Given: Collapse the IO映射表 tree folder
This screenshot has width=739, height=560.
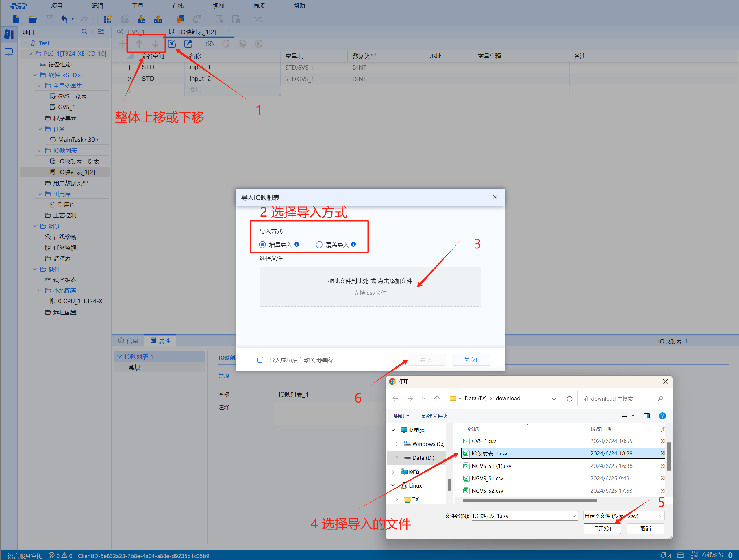Looking at the screenshot, I should [x=40, y=150].
